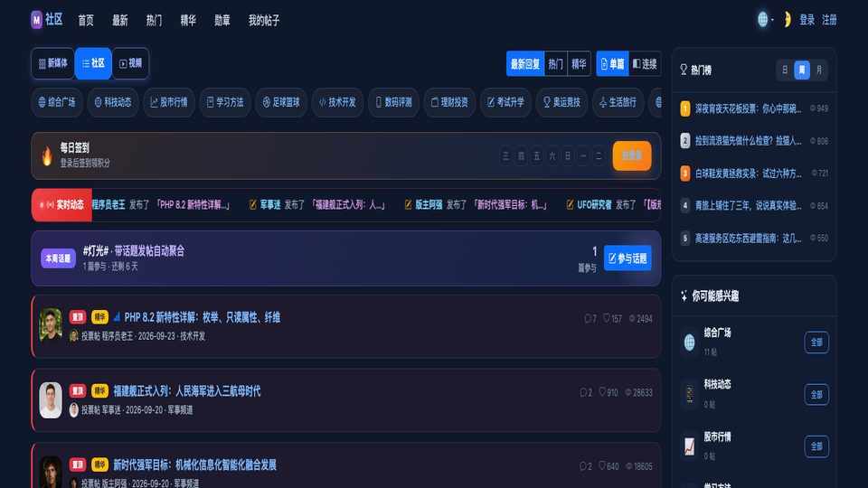
Task: Switch to the 社区 view tab
Action: [93, 63]
